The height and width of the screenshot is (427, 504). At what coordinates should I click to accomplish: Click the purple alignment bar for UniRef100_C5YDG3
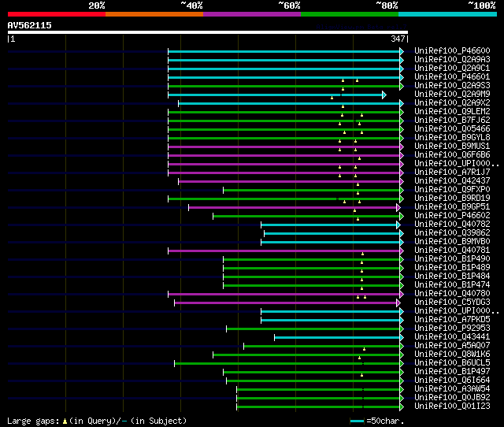point(286,303)
